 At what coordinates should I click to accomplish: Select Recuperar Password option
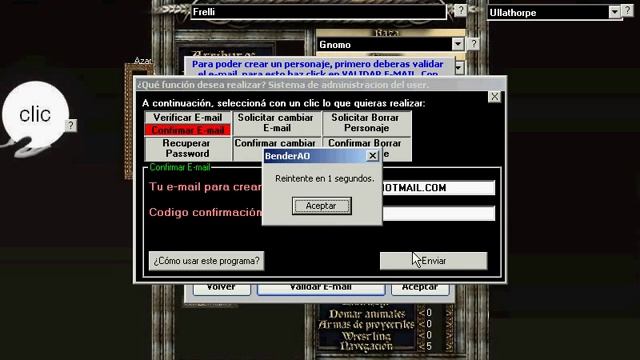pos(188,149)
